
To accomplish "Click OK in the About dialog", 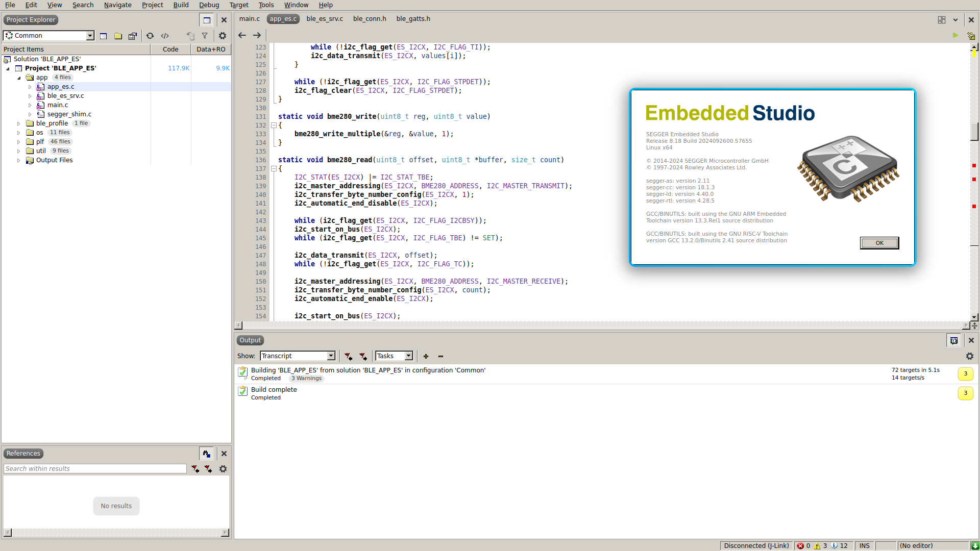I will pyautogui.click(x=879, y=243).
